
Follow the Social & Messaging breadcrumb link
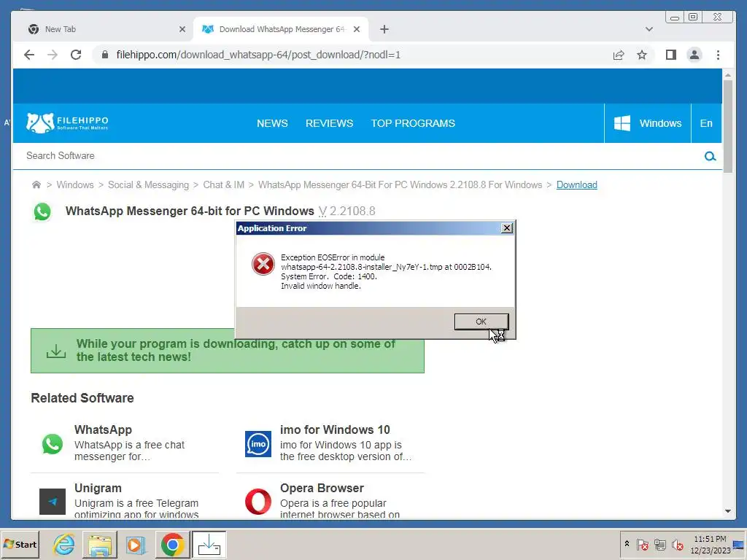point(148,184)
